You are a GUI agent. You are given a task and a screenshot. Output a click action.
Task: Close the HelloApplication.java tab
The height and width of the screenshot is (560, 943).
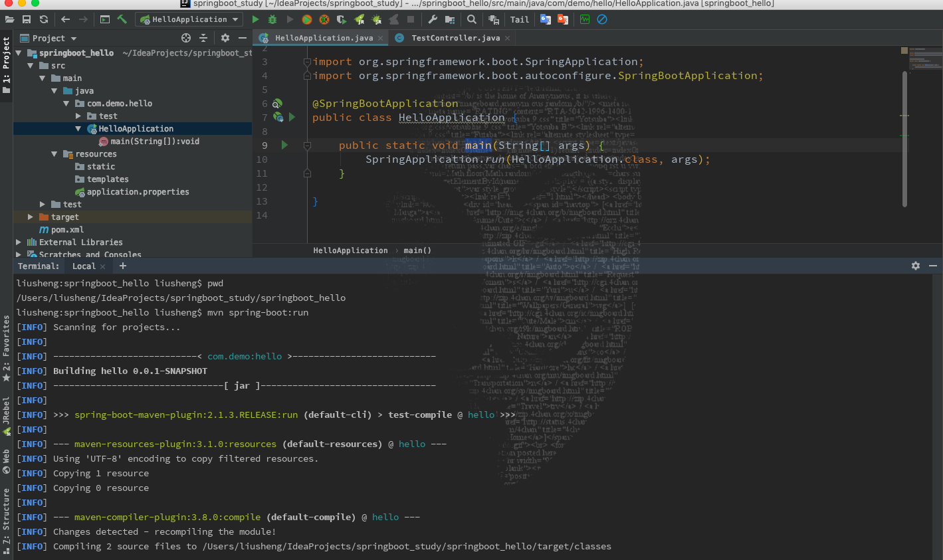coord(381,39)
